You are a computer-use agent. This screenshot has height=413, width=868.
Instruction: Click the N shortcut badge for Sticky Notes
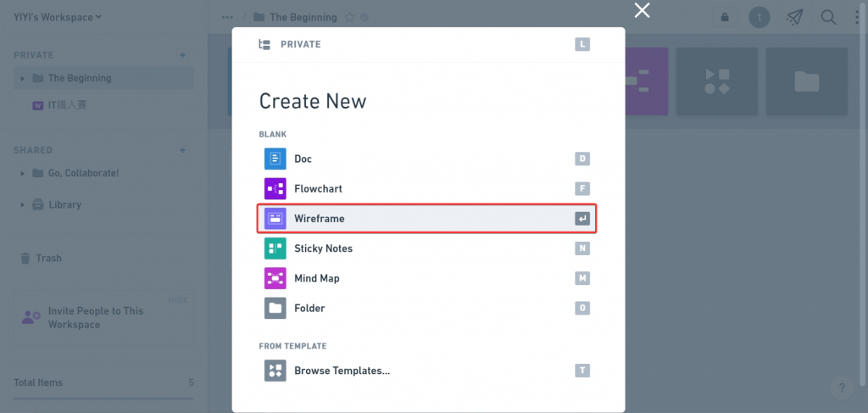click(582, 248)
